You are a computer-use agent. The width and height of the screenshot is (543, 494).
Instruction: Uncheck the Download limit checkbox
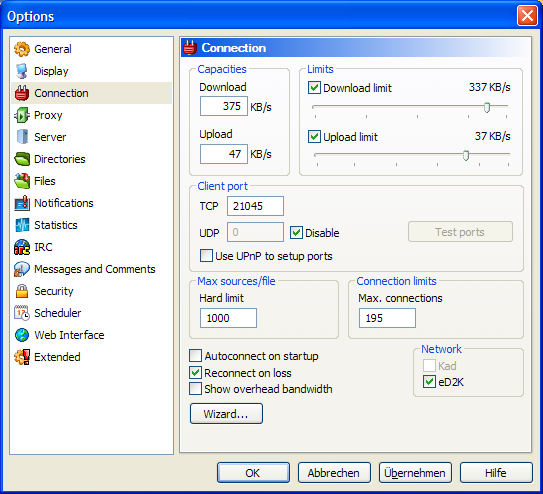tap(314, 88)
